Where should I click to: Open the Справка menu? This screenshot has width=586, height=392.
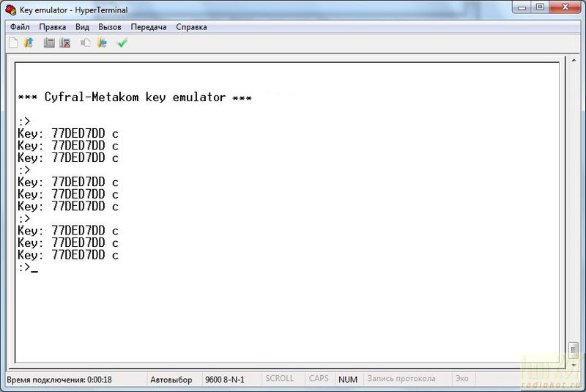pos(191,27)
